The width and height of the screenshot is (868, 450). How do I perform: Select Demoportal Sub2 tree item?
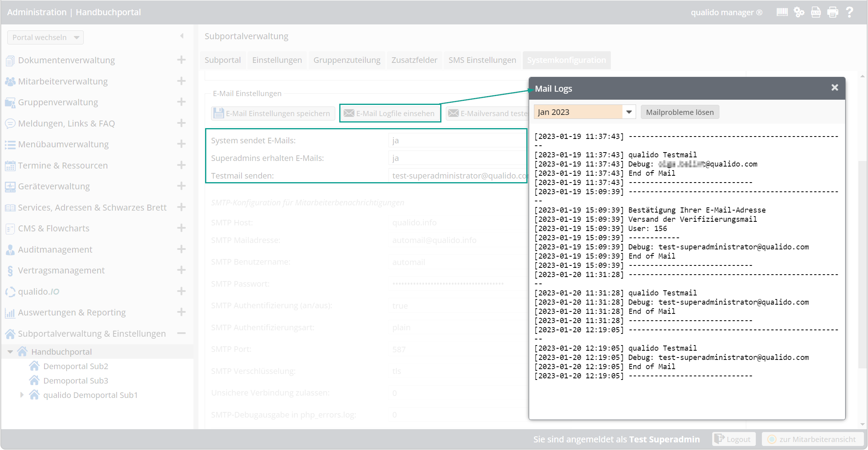(x=76, y=366)
